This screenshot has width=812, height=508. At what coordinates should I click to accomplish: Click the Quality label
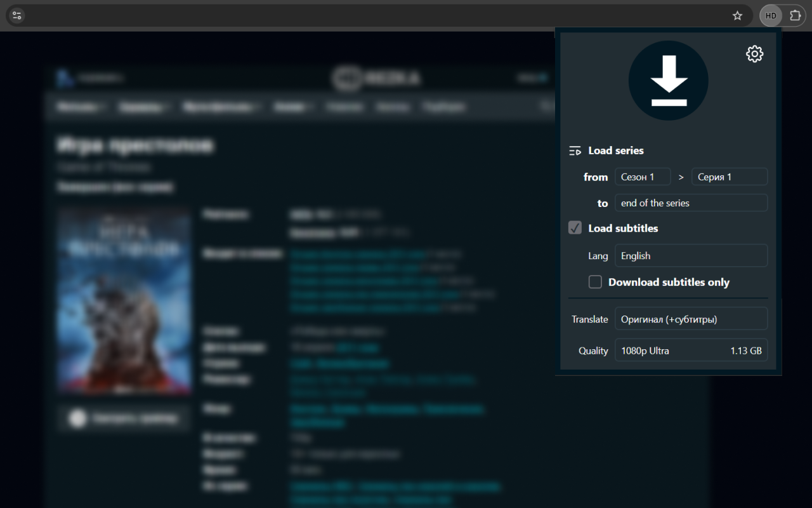coord(593,351)
